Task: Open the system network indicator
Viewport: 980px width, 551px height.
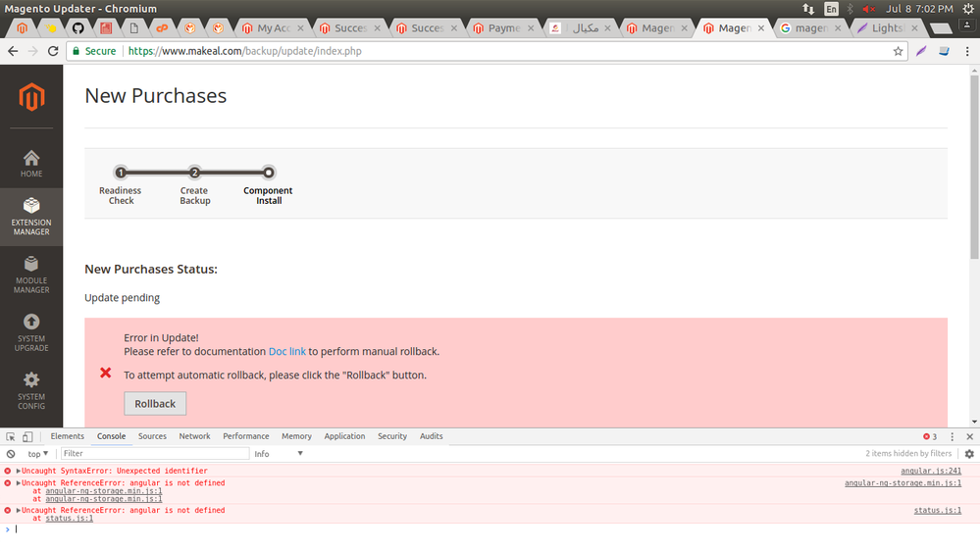Action: pos(808,9)
